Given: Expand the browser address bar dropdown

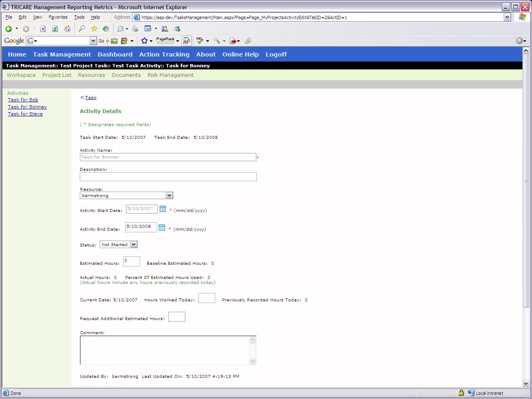Looking at the screenshot, I should (507, 17).
